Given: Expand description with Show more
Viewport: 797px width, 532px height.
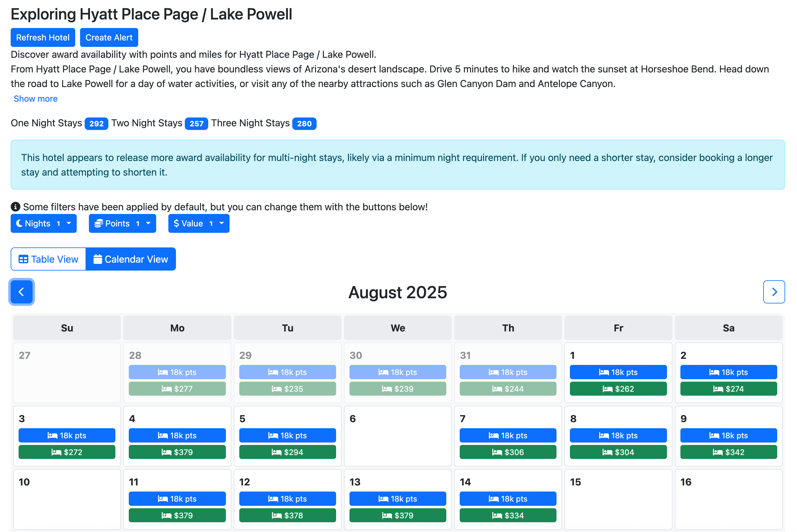Looking at the screenshot, I should click(x=36, y=99).
